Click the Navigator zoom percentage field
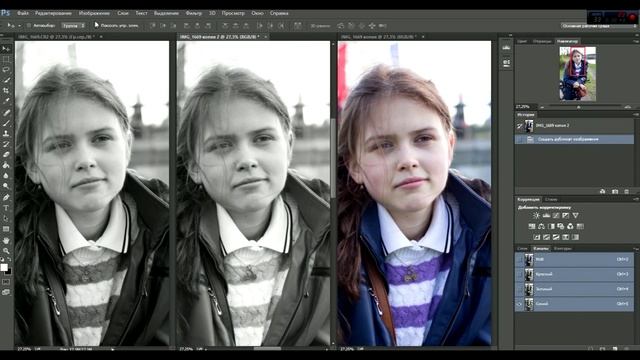The width and height of the screenshot is (640, 360). tap(524, 107)
